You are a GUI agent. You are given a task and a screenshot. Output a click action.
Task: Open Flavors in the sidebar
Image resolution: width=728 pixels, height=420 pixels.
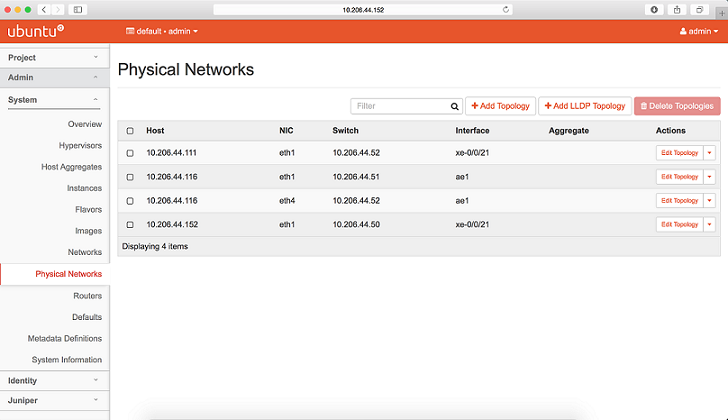click(88, 209)
